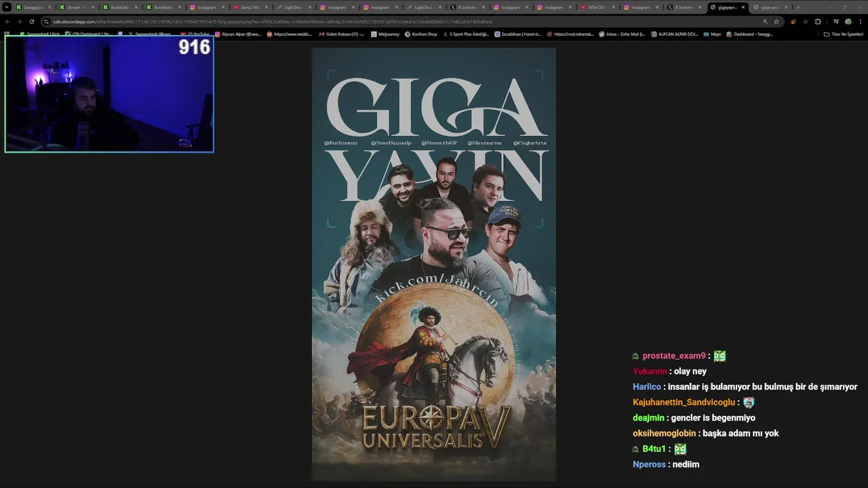Close the Deniz Yıldız YouTube tab
Viewport: 868px width, 488px height.
click(x=267, y=7)
